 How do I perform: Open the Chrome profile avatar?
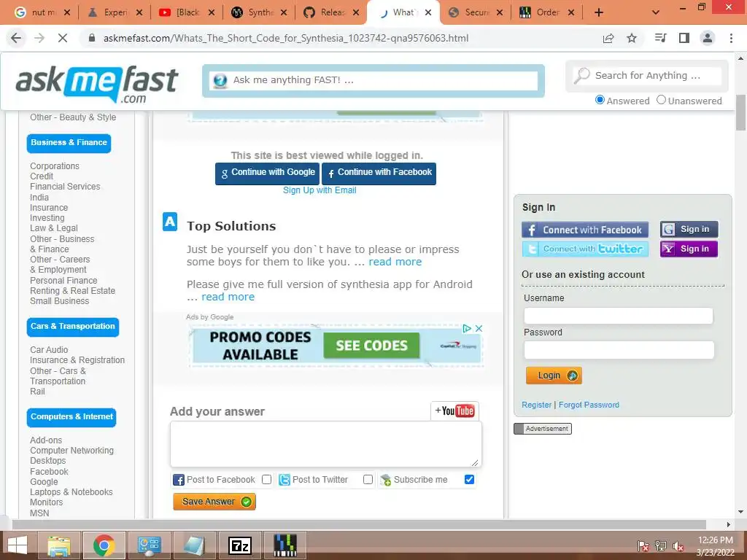pyautogui.click(x=708, y=38)
